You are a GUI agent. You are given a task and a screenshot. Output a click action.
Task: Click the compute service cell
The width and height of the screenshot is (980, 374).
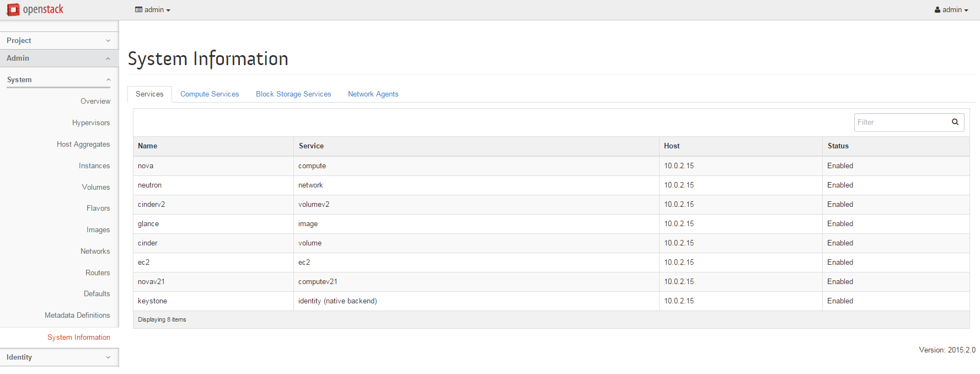point(476,165)
